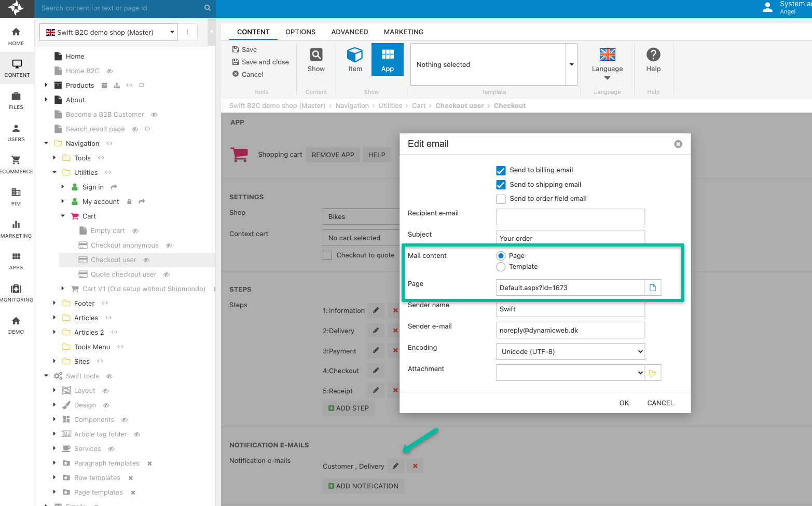Open the website selector dropdown
812x506 pixels.
108,32
